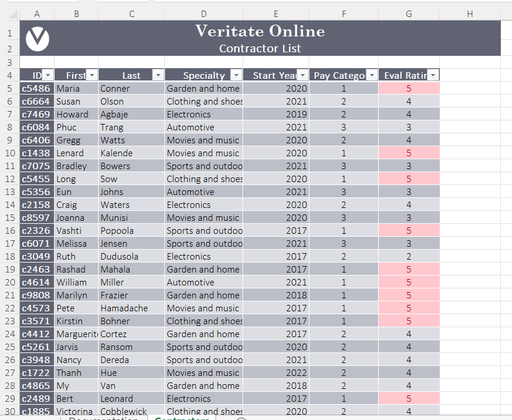The width and height of the screenshot is (512, 420).
Task: Select Susan Olson's Clothing and shoes specialty
Action: (204, 101)
